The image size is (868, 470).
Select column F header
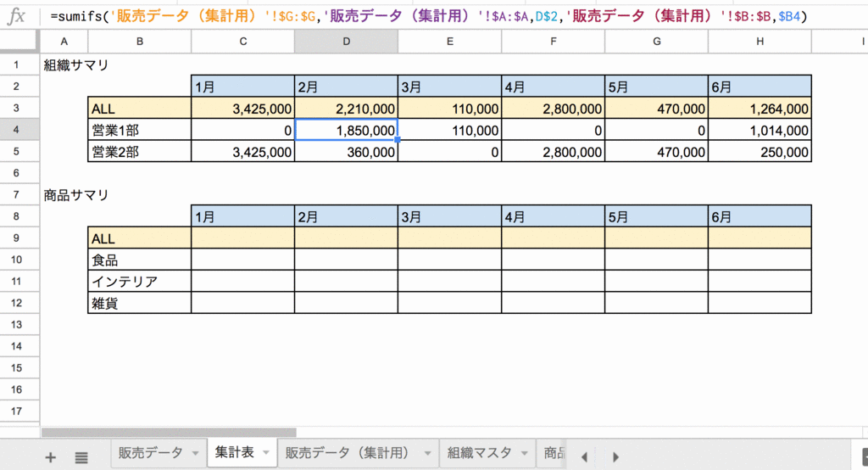(553, 42)
